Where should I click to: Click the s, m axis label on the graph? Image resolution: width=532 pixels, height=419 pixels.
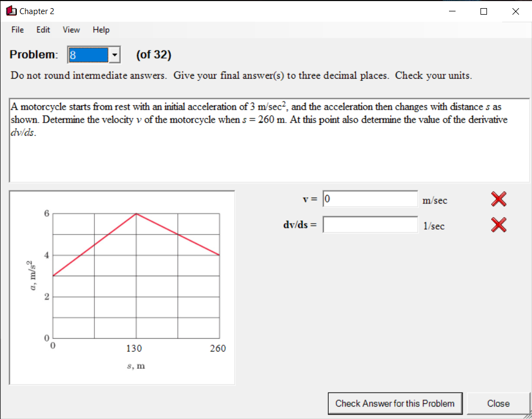[134, 366]
